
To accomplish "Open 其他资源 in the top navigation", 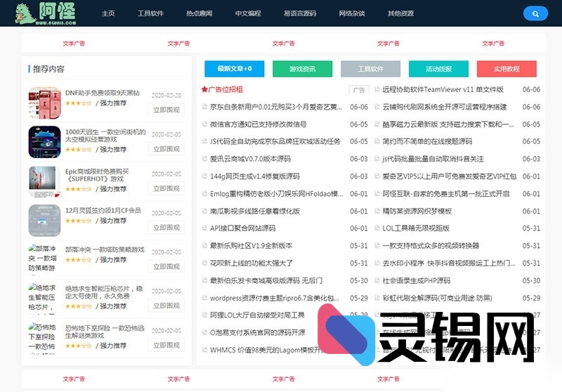I will [x=400, y=13].
